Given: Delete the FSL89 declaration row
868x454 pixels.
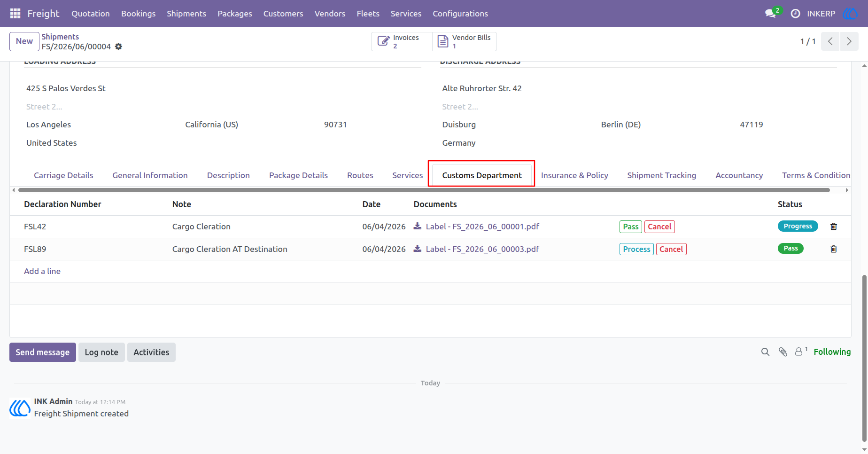Looking at the screenshot, I should 834,249.
